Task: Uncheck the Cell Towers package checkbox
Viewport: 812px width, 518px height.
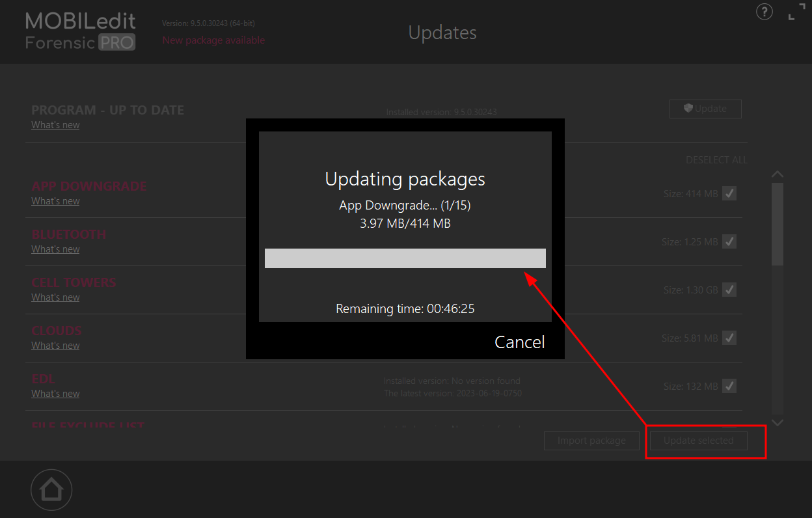Action: [729, 290]
